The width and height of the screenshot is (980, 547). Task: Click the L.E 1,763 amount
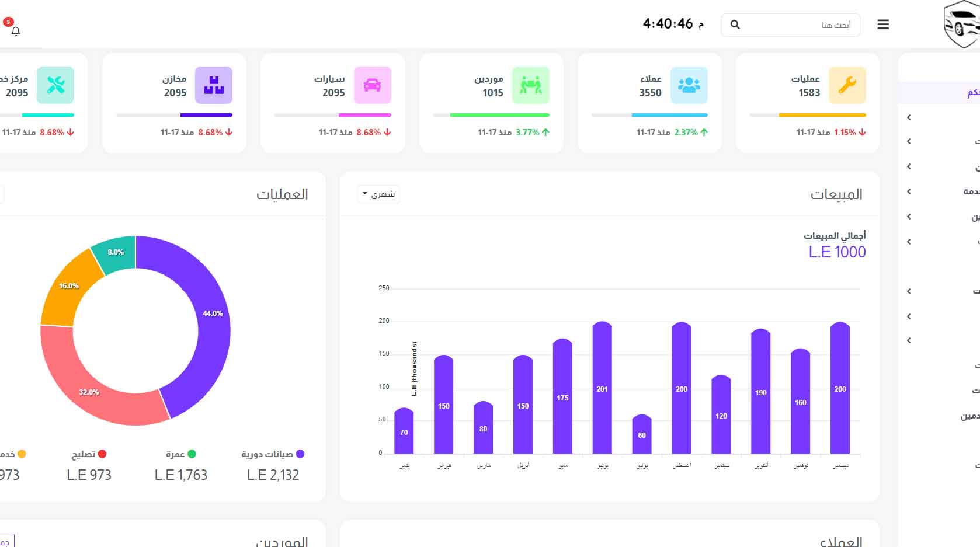coord(181,475)
